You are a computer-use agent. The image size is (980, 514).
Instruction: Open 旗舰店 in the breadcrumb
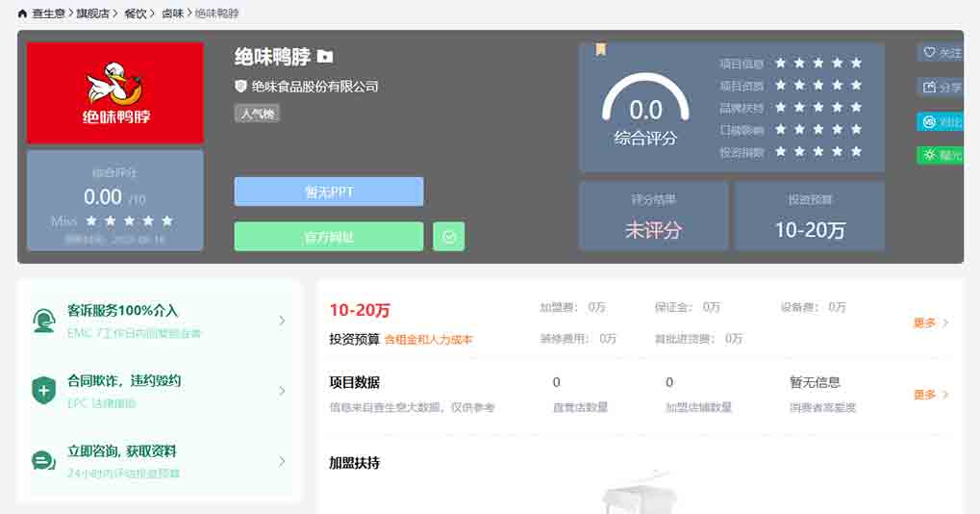tap(93, 13)
